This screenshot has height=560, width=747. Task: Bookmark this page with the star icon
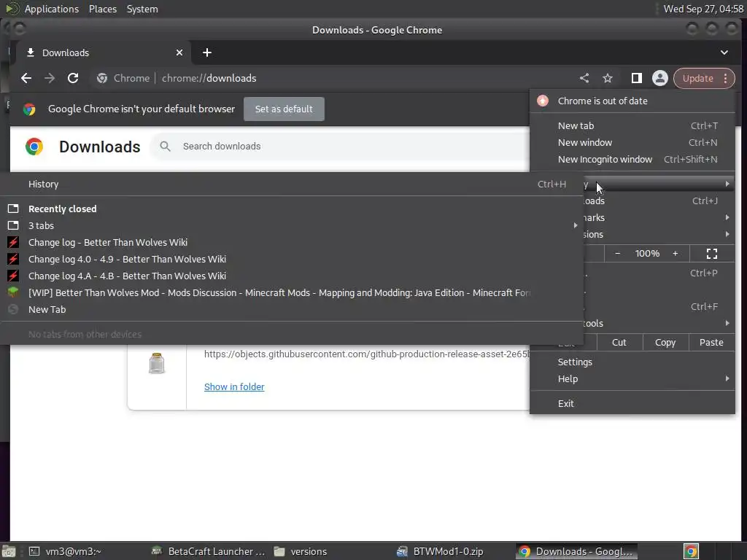tap(608, 78)
